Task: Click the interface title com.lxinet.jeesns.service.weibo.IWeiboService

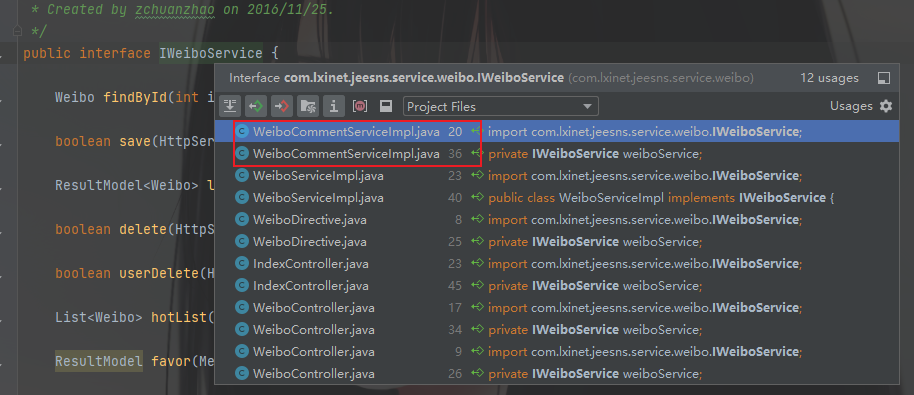Action: pos(424,78)
